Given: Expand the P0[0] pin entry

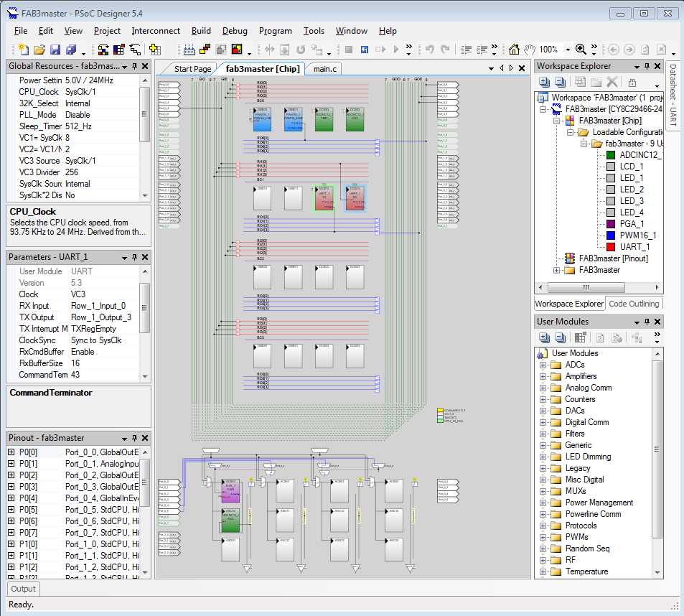Looking at the screenshot, I should point(11,452).
